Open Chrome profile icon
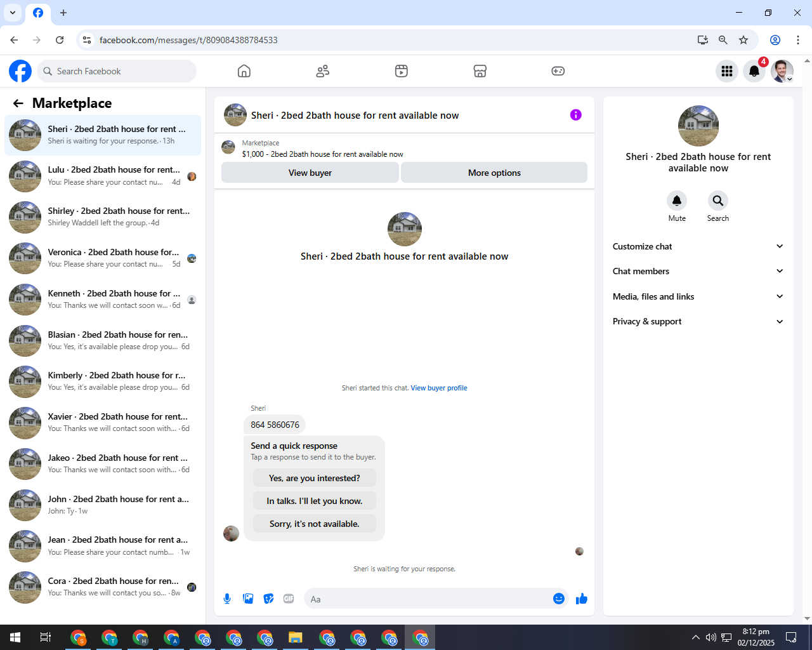This screenshot has width=812, height=650. 775,40
